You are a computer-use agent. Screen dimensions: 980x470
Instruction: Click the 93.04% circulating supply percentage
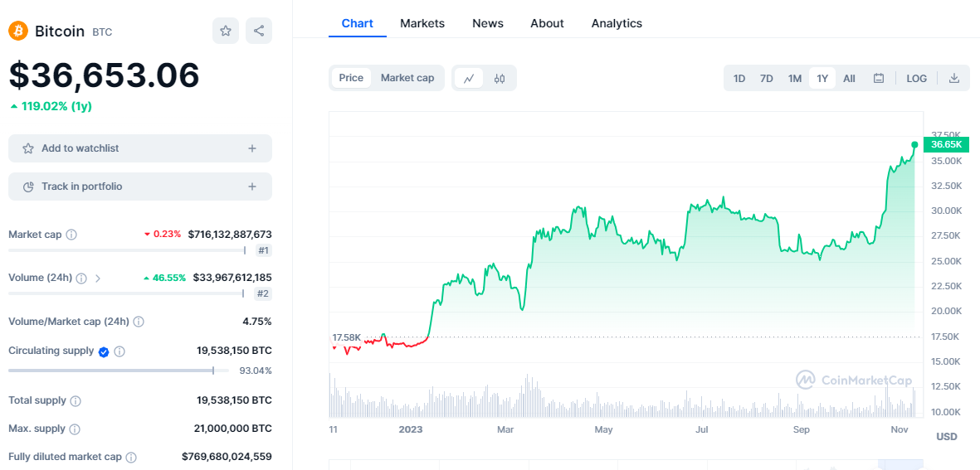[256, 371]
